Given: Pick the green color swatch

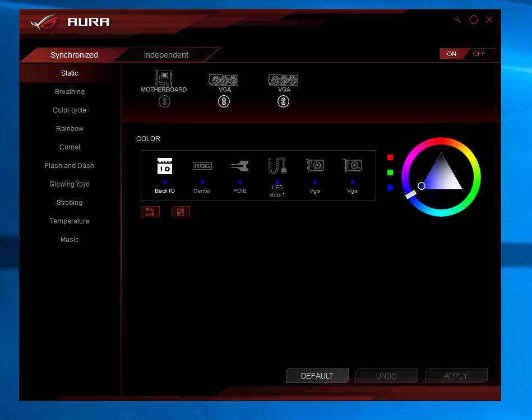Looking at the screenshot, I should coord(390,172).
